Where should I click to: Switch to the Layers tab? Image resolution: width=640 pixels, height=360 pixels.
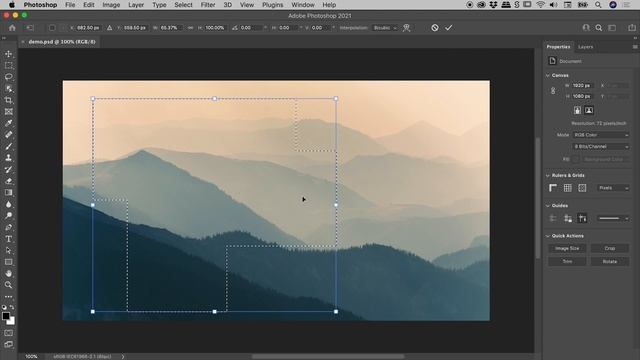point(585,47)
